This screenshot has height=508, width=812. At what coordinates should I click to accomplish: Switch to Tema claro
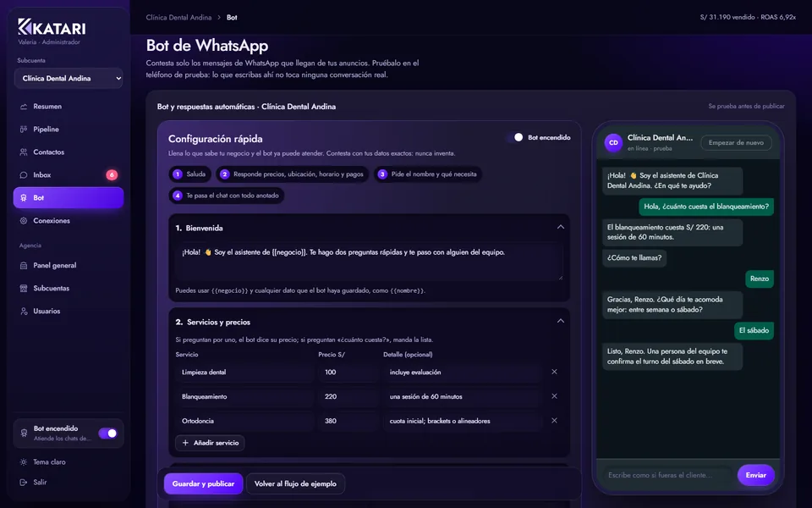69,462
